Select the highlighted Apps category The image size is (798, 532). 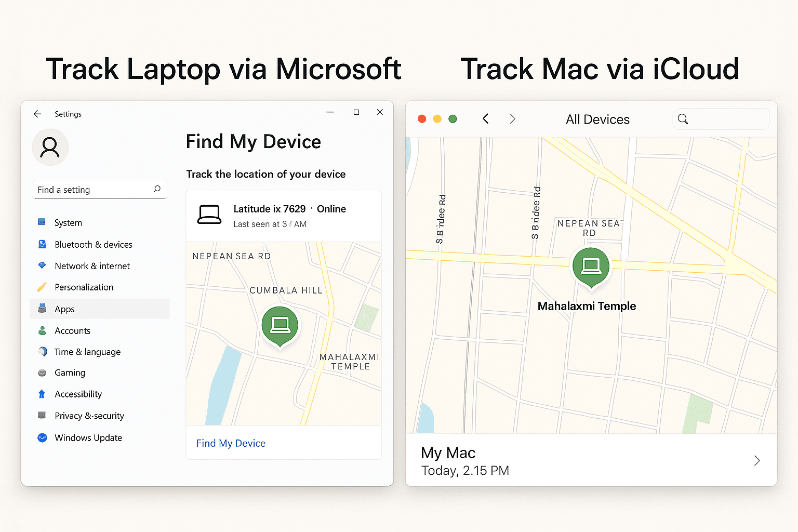[x=100, y=309]
